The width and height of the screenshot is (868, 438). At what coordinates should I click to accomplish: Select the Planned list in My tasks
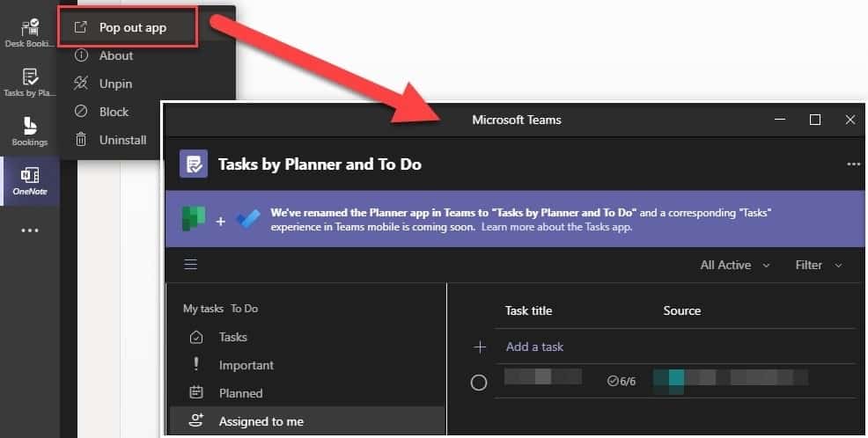(x=240, y=393)
